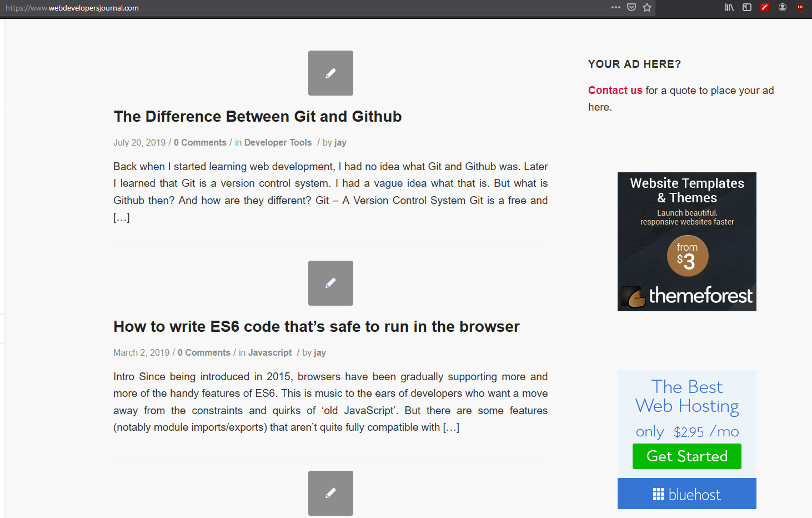
Task: Open 0 Comments on the Git article
Action: coord(200,142)
